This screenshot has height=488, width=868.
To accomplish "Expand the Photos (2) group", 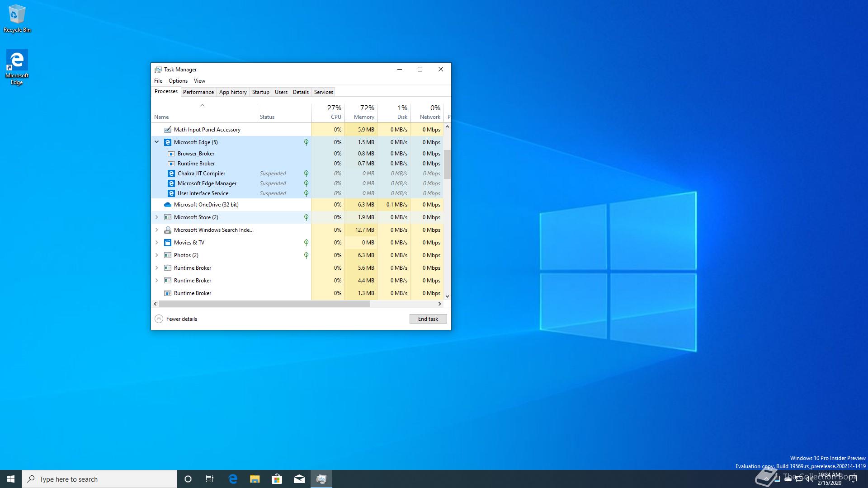I will click(x=157, y=255).
